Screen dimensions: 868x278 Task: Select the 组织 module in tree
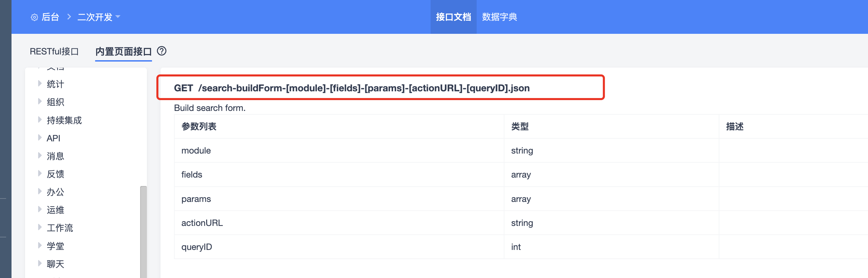point(55,102)
